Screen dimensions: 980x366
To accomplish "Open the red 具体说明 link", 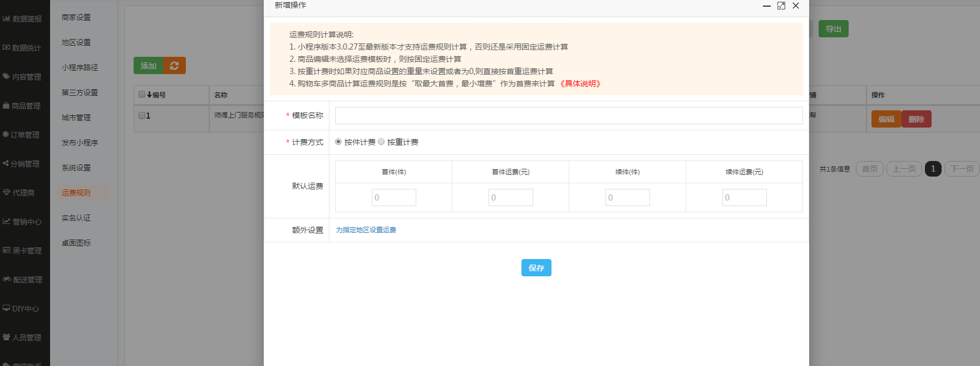I will 580,84.
